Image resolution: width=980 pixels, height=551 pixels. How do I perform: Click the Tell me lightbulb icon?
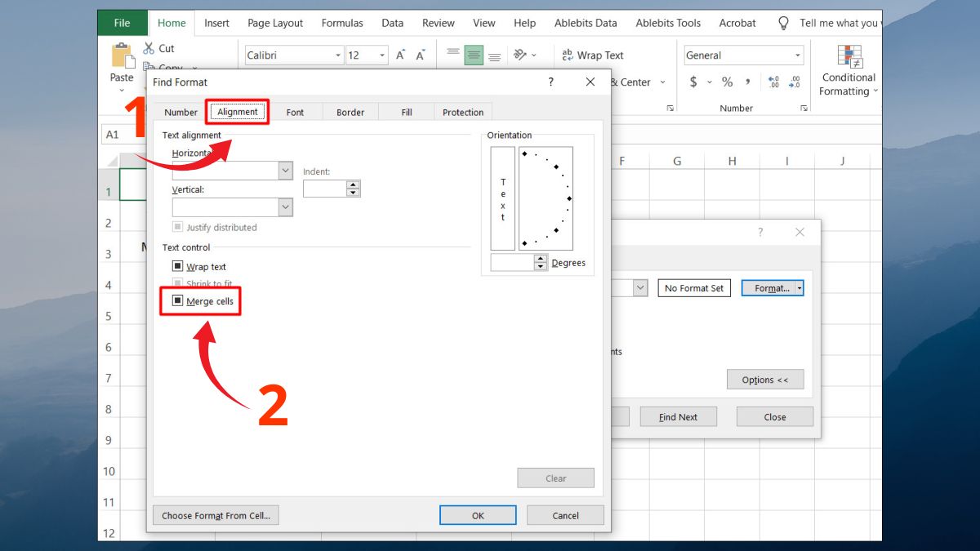[784, 23]
